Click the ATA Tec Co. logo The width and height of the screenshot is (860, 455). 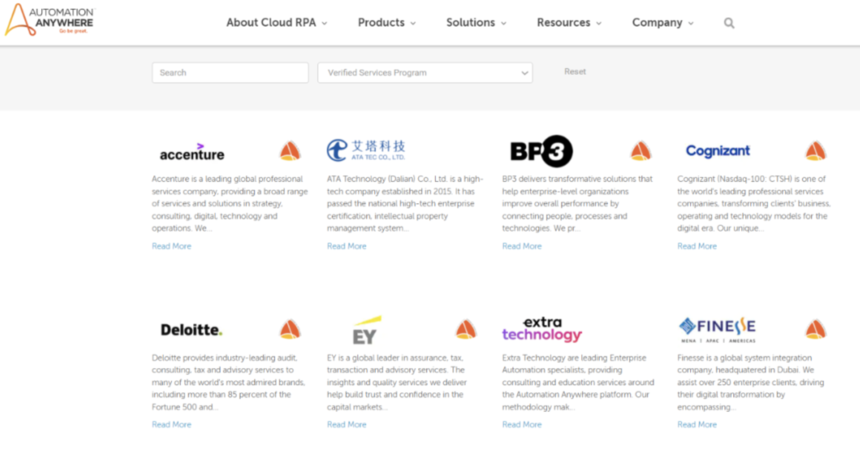[x=366, y=150]
